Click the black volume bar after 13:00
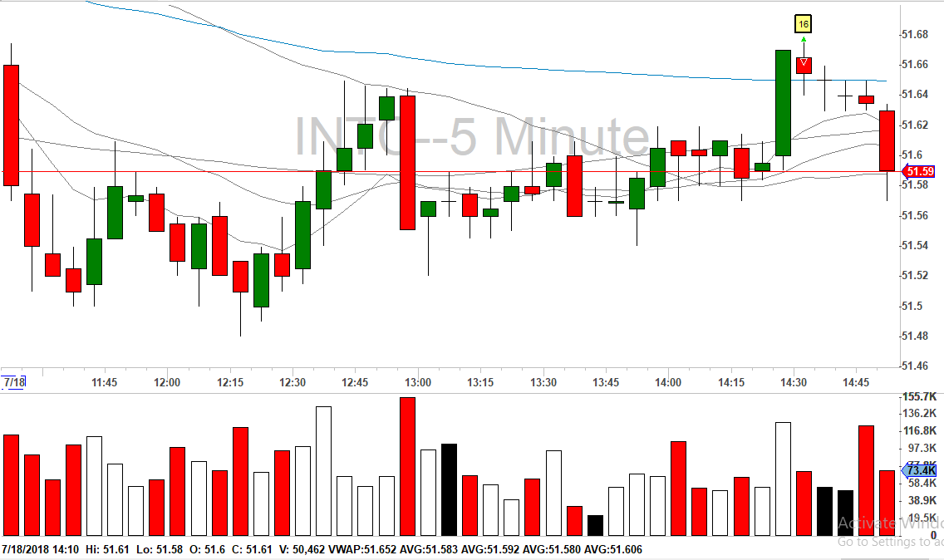 point(449,489)
